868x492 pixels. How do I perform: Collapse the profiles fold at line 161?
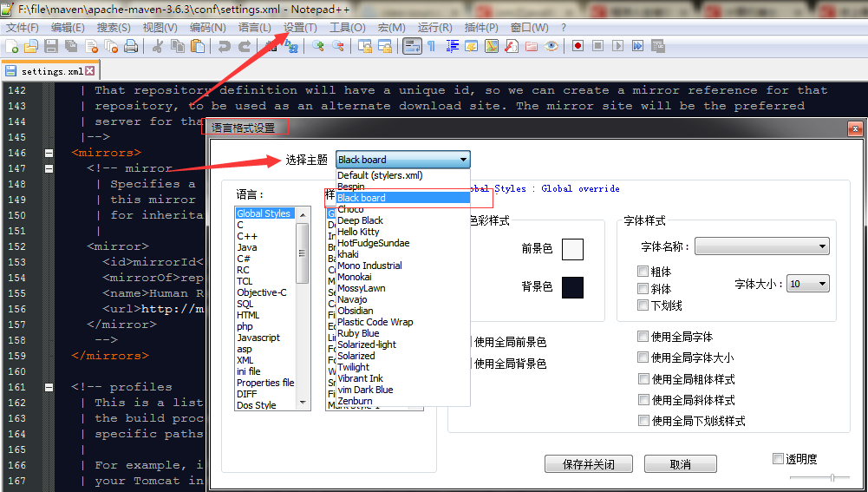[x=49, y=387]
